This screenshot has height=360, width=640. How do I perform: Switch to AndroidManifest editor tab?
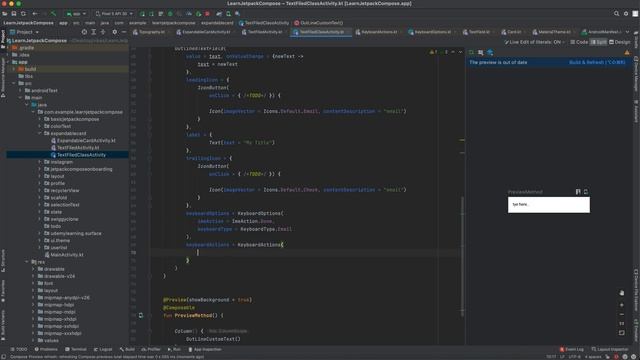coord(601,32)
